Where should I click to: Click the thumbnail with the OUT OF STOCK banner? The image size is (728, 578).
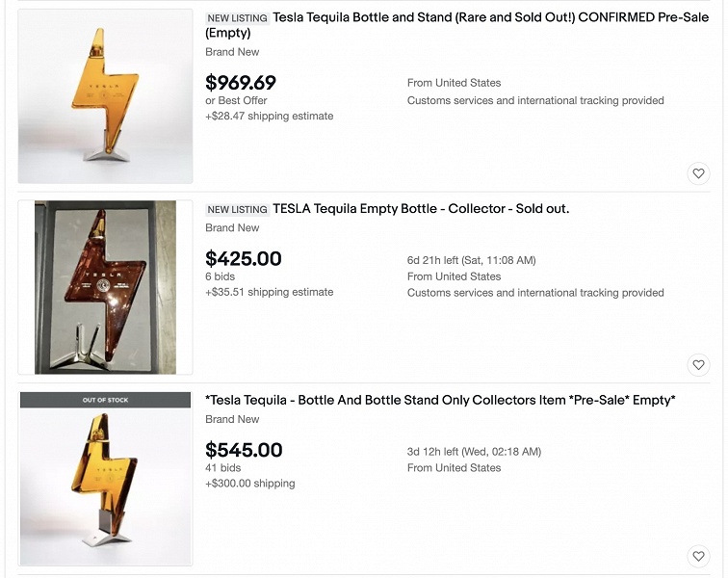click(x=105, y=479)
